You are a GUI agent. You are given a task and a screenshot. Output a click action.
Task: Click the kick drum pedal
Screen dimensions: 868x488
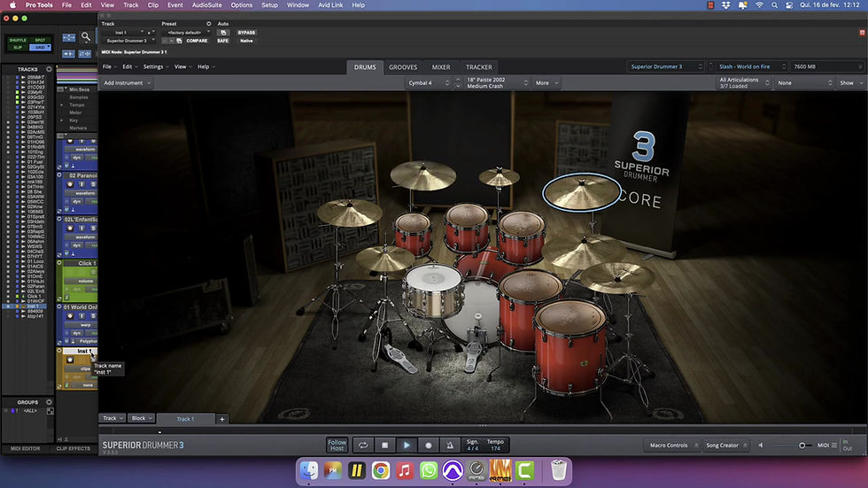tap(474, 350)
